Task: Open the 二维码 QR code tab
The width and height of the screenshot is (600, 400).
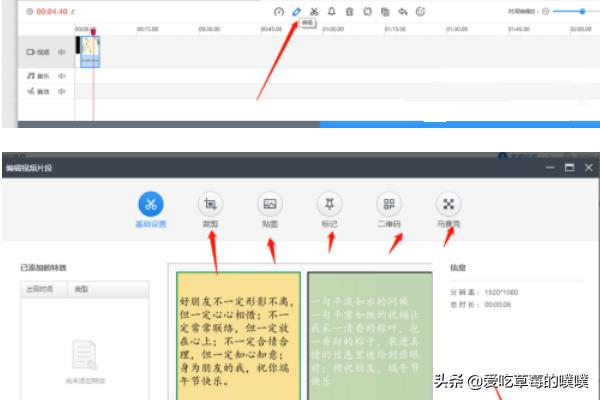Action: 389,210
